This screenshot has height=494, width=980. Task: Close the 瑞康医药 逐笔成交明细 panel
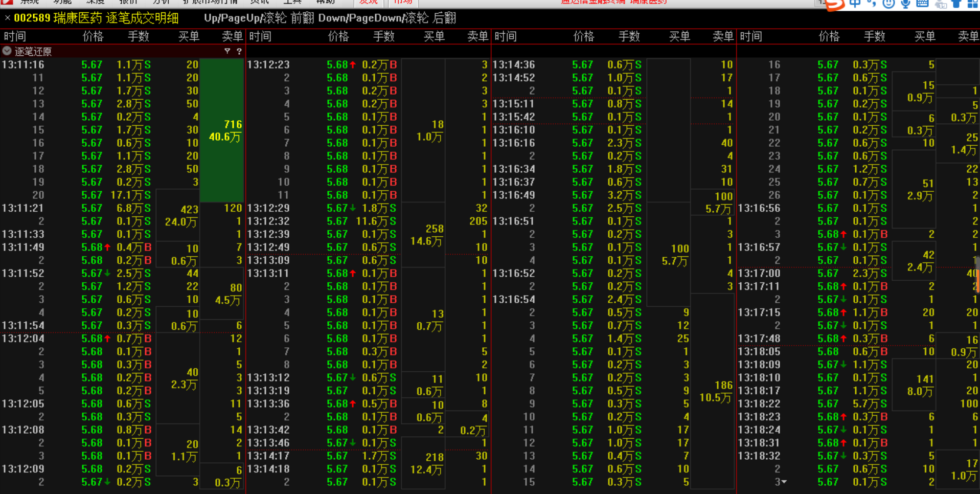[x=7, y=18]
